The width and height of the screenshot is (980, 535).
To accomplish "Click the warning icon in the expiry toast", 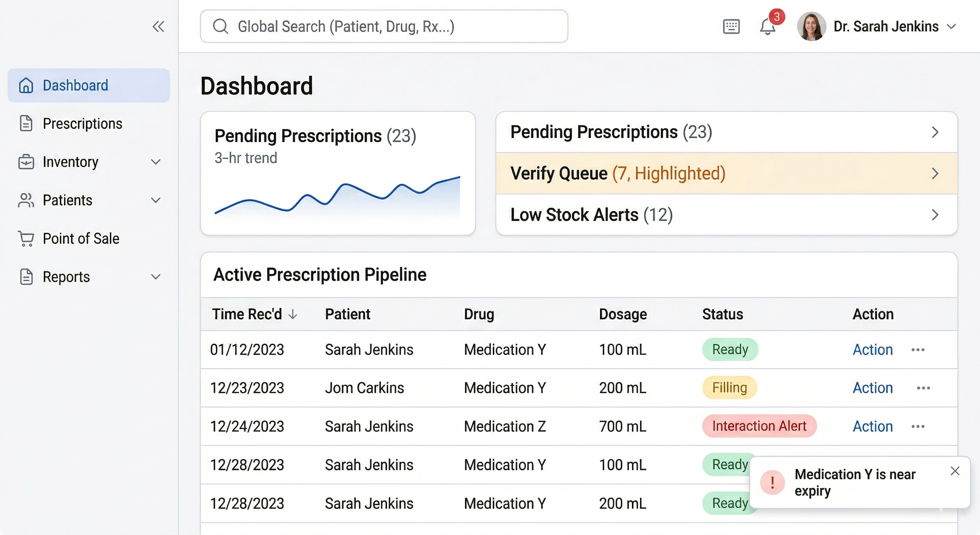I will (x=772, y=482).
